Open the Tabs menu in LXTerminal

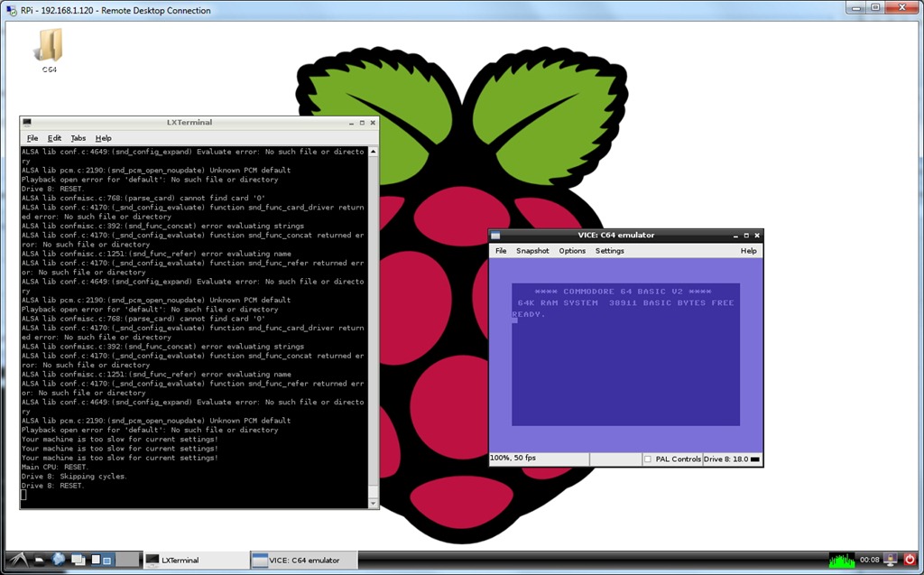(x=79, y=138)
